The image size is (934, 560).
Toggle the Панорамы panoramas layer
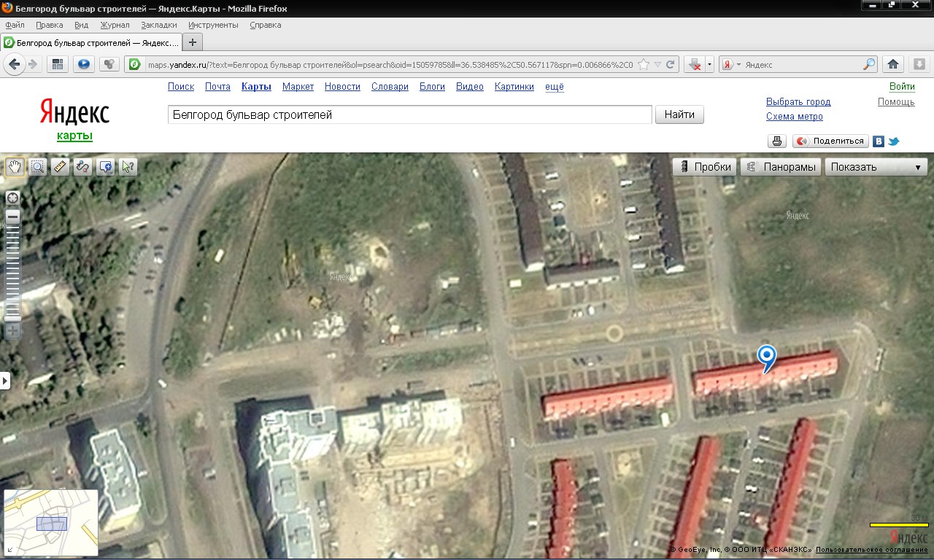coord(781,166)
